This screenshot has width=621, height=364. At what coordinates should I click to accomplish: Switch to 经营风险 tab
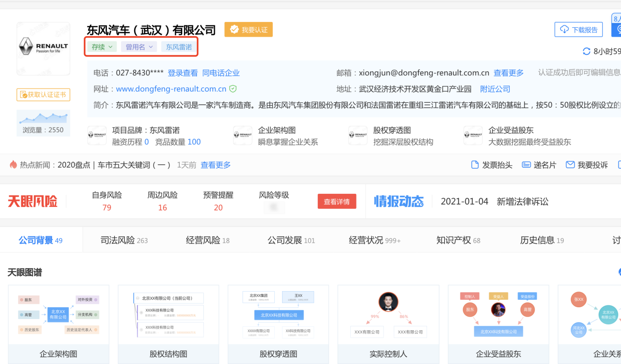(208, 240)
